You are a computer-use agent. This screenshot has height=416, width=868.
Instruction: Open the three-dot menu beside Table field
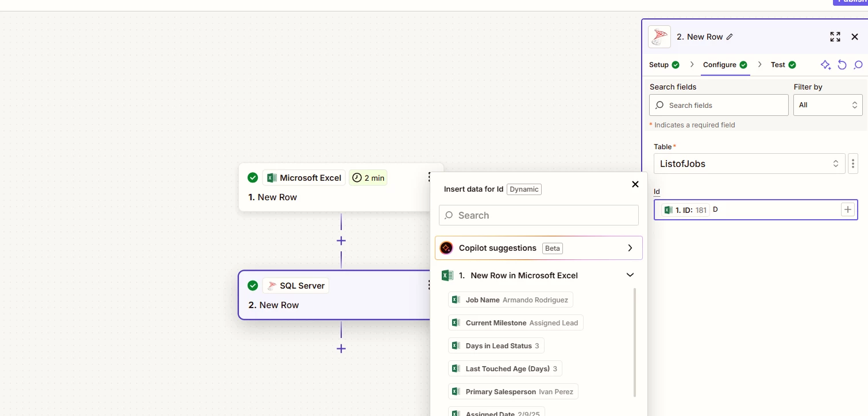pyautogui.click(x=853, y=164)
